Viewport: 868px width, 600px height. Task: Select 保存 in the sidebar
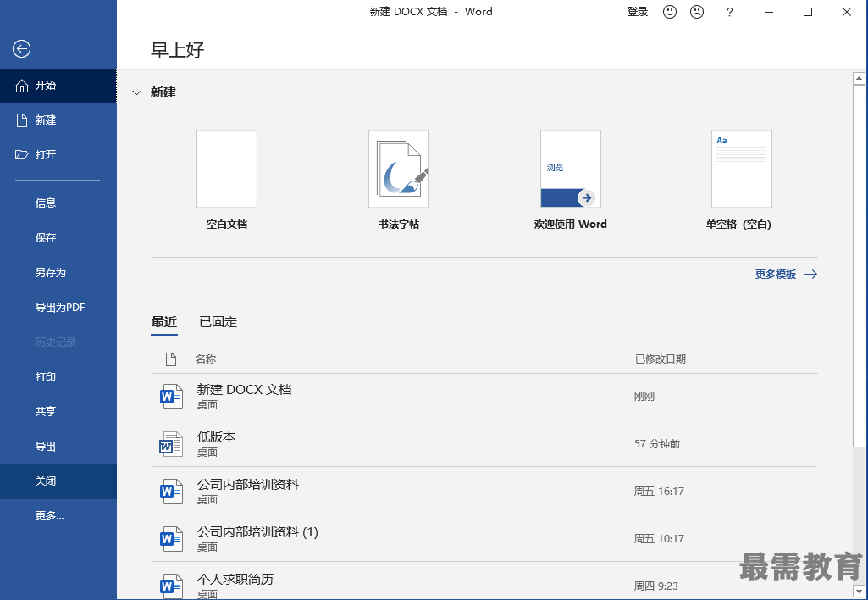pyautogui.click(x=58, y=237)
